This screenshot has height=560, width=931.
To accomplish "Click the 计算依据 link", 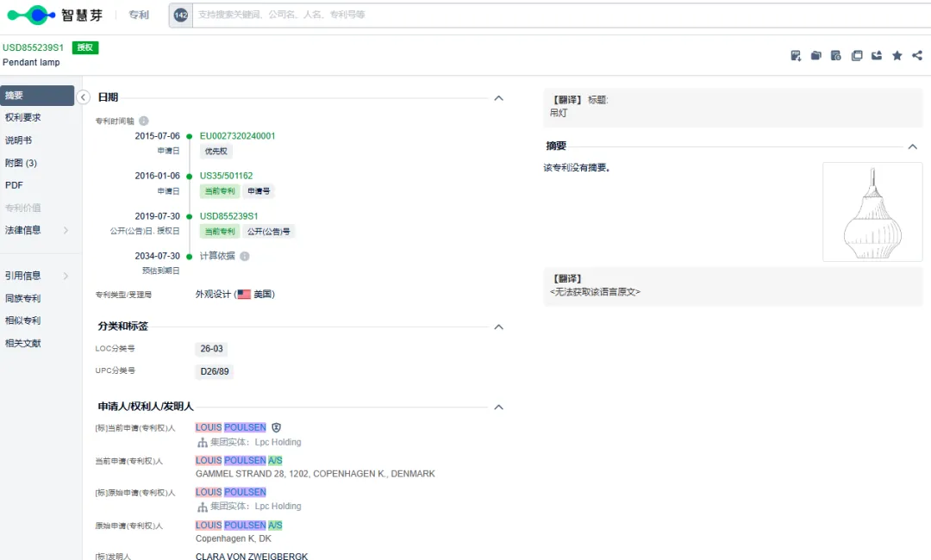I will [x=217, y=256].
